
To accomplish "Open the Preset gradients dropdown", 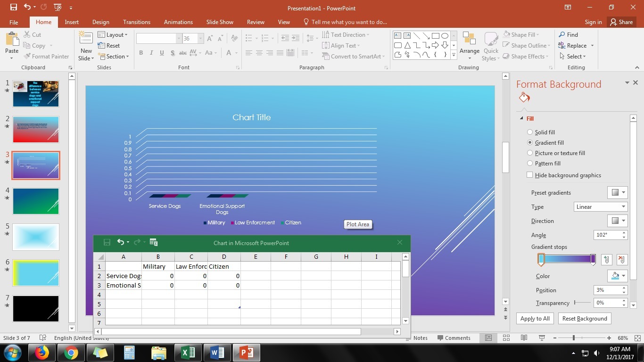I will pos(618,192).
